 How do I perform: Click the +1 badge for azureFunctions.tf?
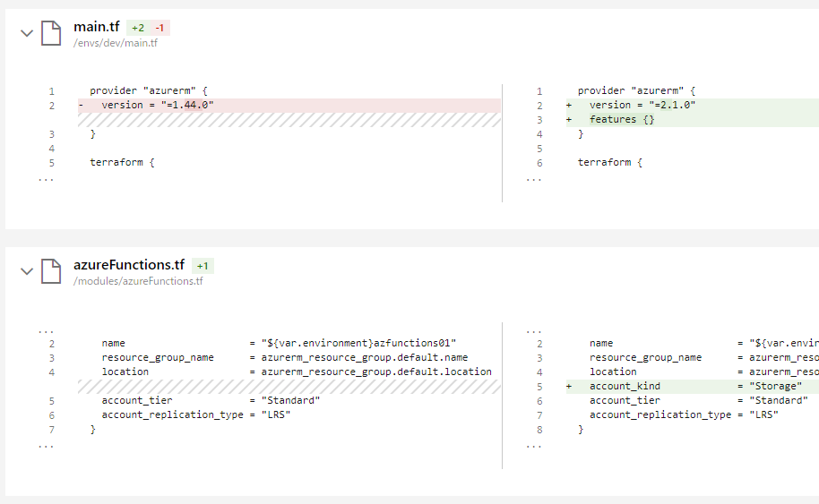(203, 266)
